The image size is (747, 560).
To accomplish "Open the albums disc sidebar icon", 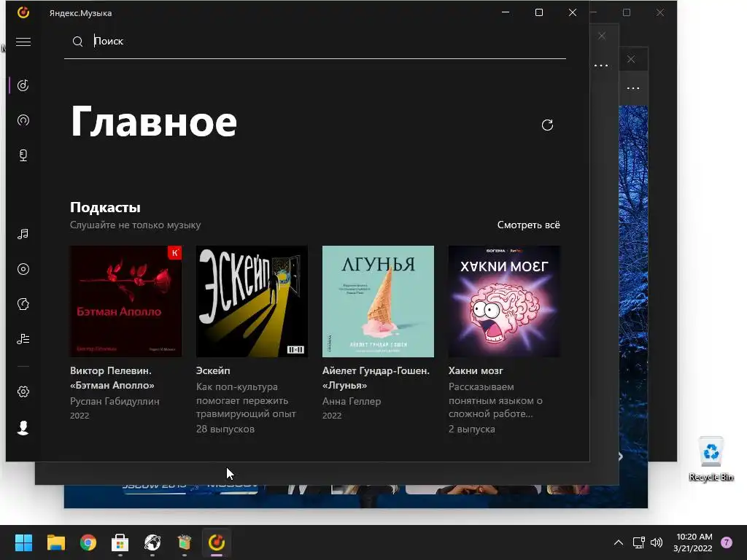I will point(23,269).
